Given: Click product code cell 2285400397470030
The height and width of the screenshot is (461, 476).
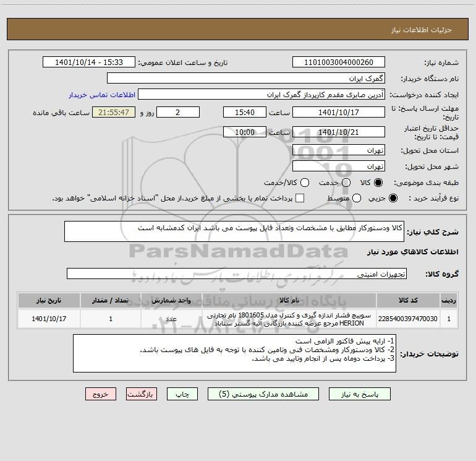Looking at the screenshot, I should tap(408, 319).
